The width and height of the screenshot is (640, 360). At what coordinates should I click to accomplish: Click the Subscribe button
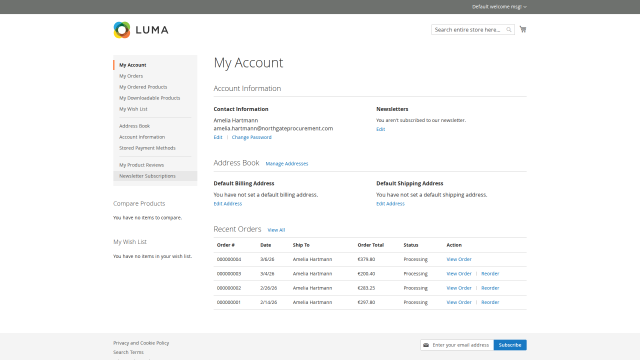click(510, 345)
